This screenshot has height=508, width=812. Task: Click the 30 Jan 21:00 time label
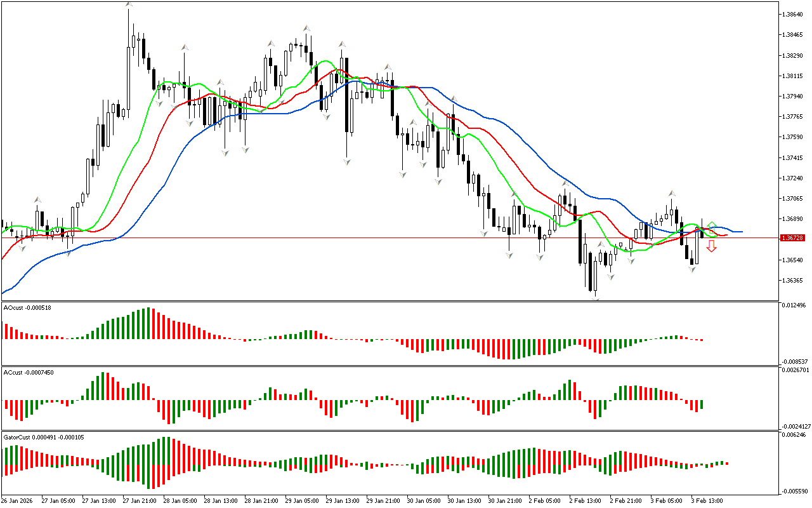(506, 501)
